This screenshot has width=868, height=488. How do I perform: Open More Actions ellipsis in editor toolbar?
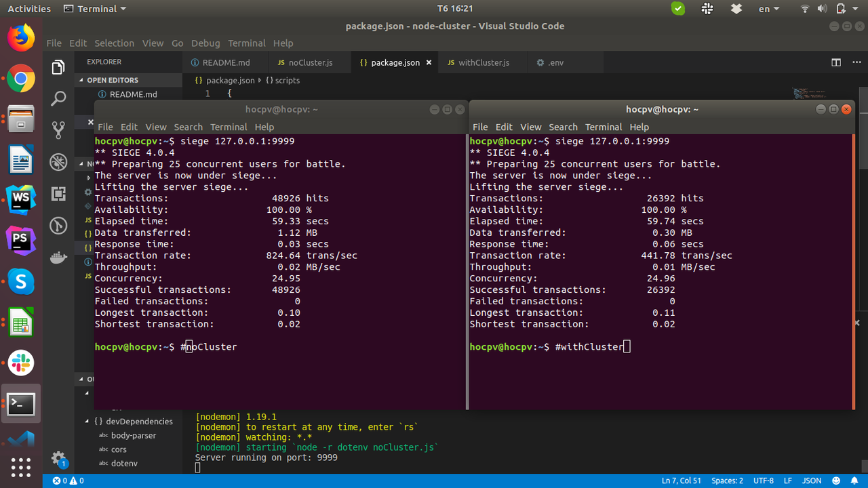[855, 62]
